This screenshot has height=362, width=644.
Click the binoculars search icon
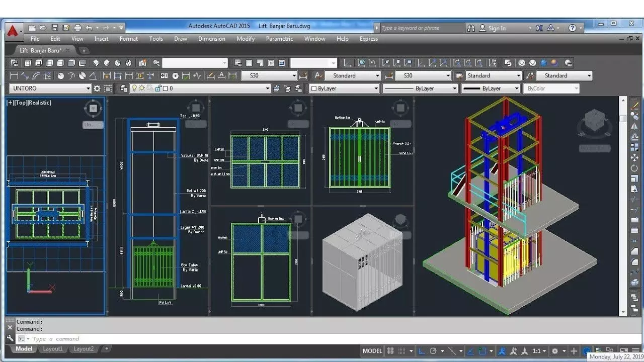(x=471, y=28)
